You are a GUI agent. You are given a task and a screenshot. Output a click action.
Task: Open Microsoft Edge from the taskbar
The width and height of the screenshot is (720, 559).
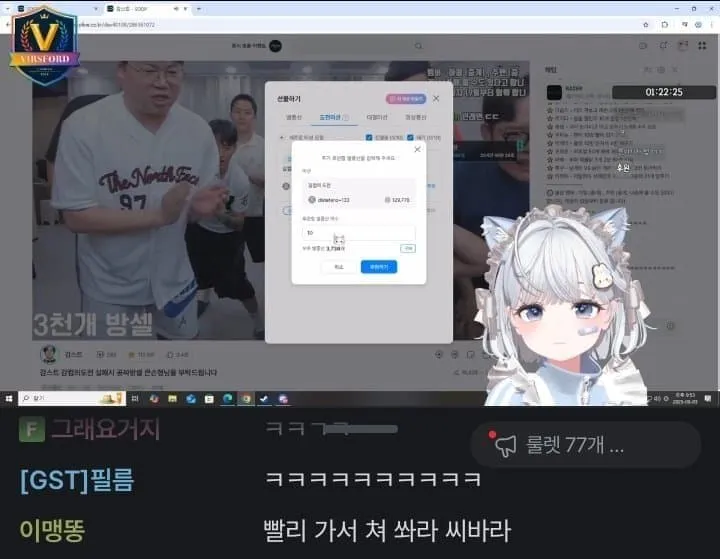pyautogui.click(x=227, y=399)
